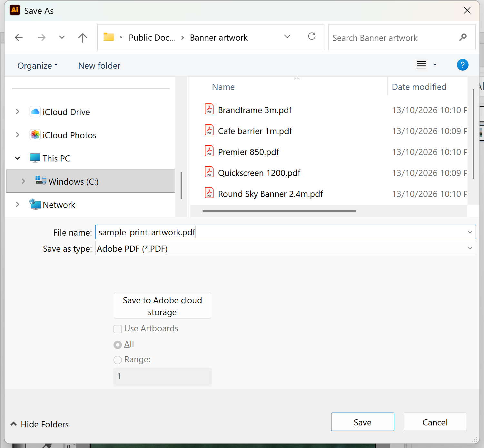Sort by Date modified column
The width and height of the screenshot is (484, 448).
(419, 87)
